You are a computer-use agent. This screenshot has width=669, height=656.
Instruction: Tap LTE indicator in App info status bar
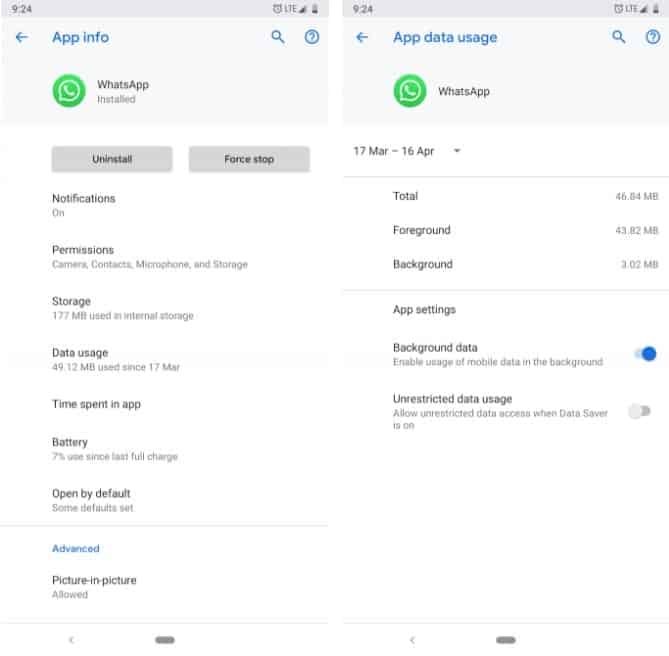(x=291, y=9)
